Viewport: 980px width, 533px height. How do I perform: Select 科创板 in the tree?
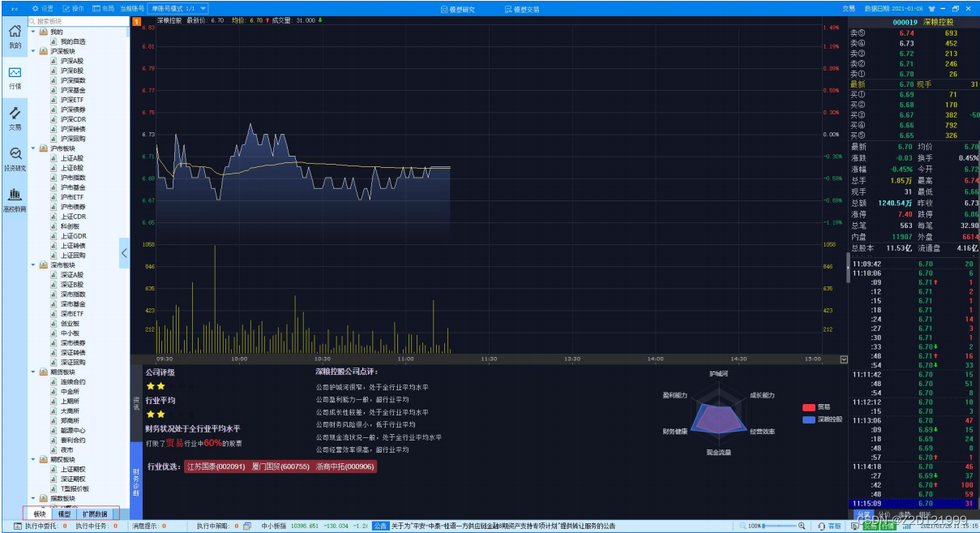coord(69,226)
